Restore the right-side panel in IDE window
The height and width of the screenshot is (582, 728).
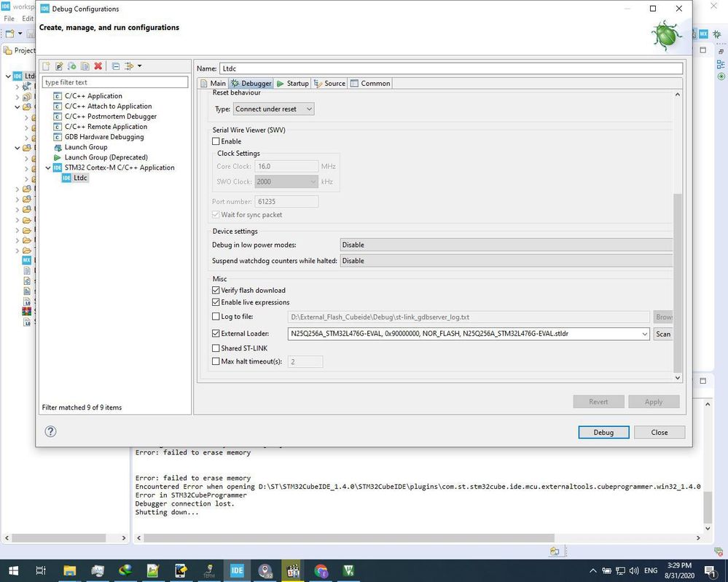tap(721, 52)
